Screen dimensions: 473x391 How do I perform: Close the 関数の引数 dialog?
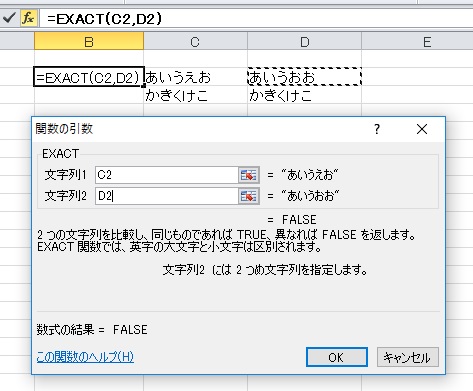pos(422,129)
